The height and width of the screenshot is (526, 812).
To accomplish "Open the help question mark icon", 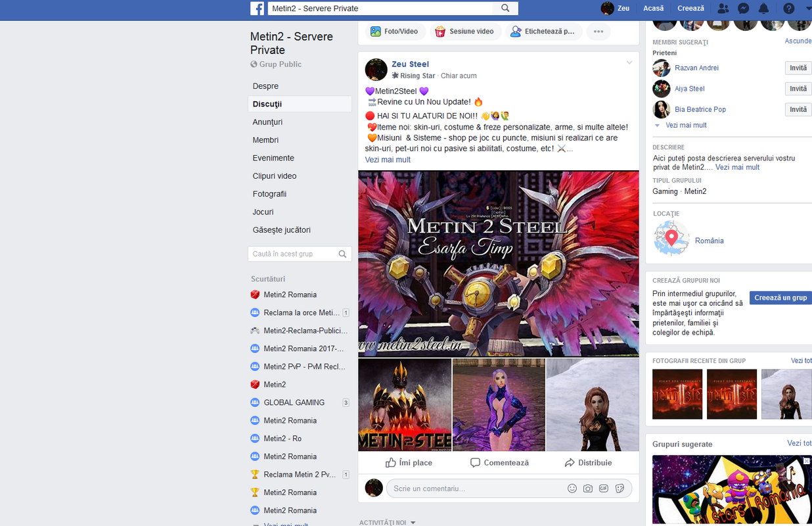I will point(788,9).
